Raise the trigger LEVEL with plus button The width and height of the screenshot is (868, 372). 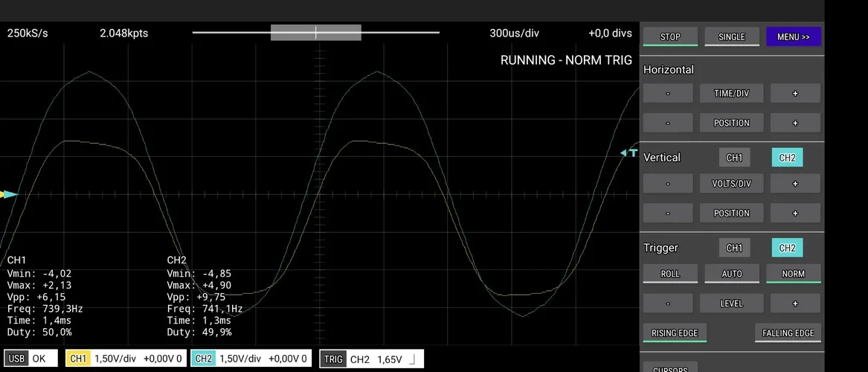[x=796, y=304]
